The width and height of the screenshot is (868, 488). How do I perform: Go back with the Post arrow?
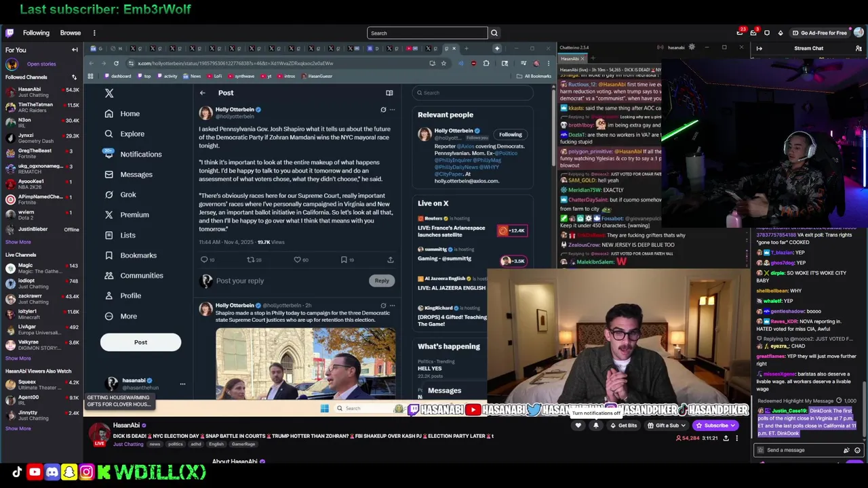(x=202, y=93)
